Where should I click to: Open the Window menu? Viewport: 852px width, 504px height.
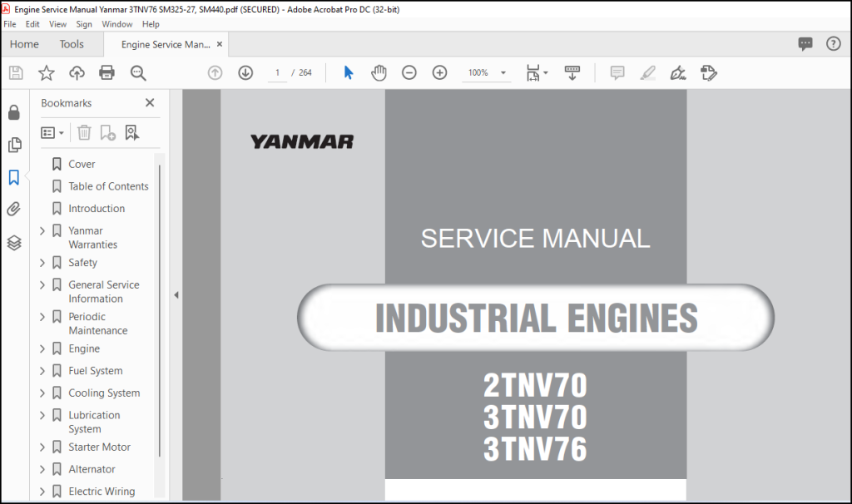pyautogui.click(x=116, y=24)
